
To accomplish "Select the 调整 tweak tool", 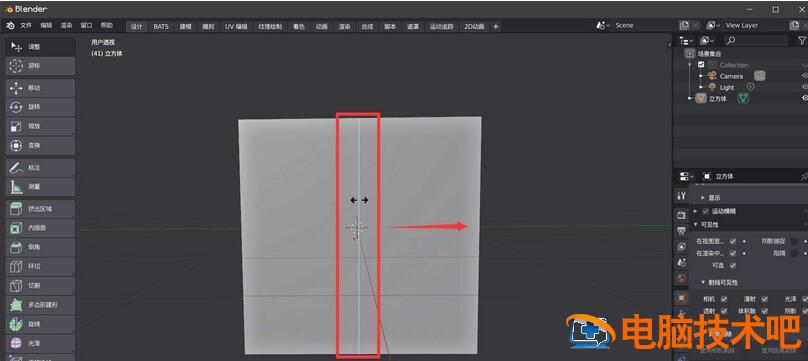I will click(40, 47).
